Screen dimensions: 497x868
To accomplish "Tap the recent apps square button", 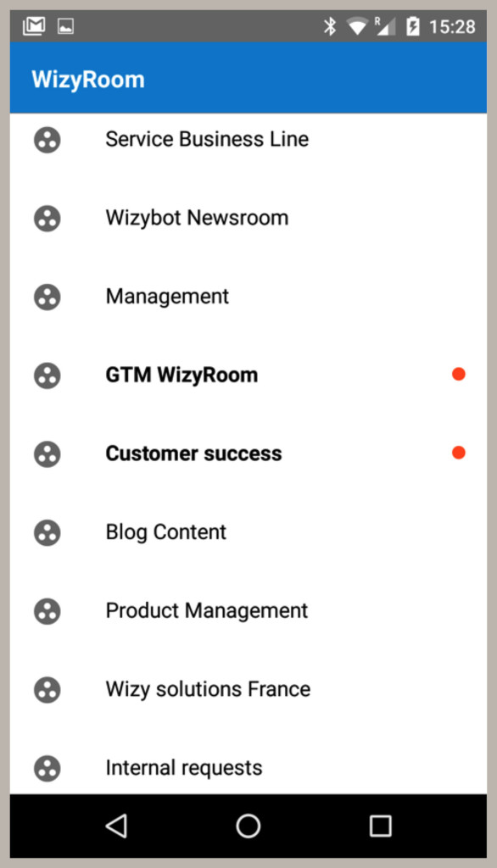I will point(381,826).
